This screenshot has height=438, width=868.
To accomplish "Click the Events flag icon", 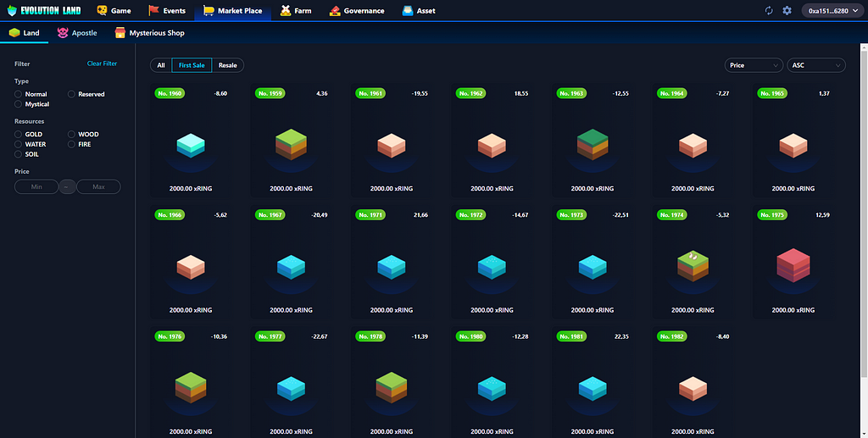I will (154, 10).
